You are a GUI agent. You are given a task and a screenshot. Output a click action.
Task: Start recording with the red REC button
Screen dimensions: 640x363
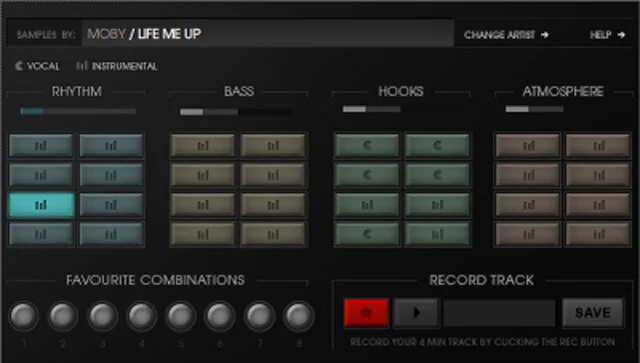click(366, 313)
